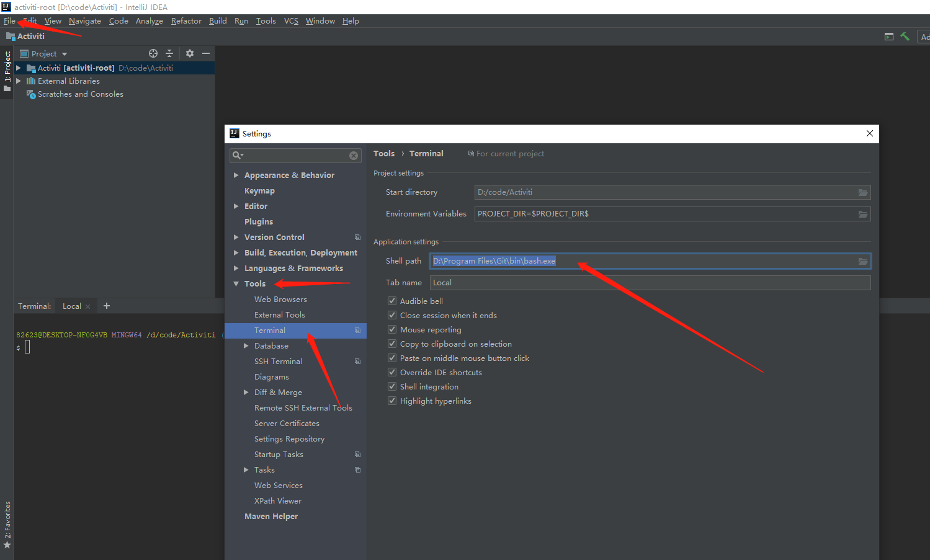This screenshot has height=560, width=930.
Task: Open Project panel gear settings
Action: [x=190, y=53]
